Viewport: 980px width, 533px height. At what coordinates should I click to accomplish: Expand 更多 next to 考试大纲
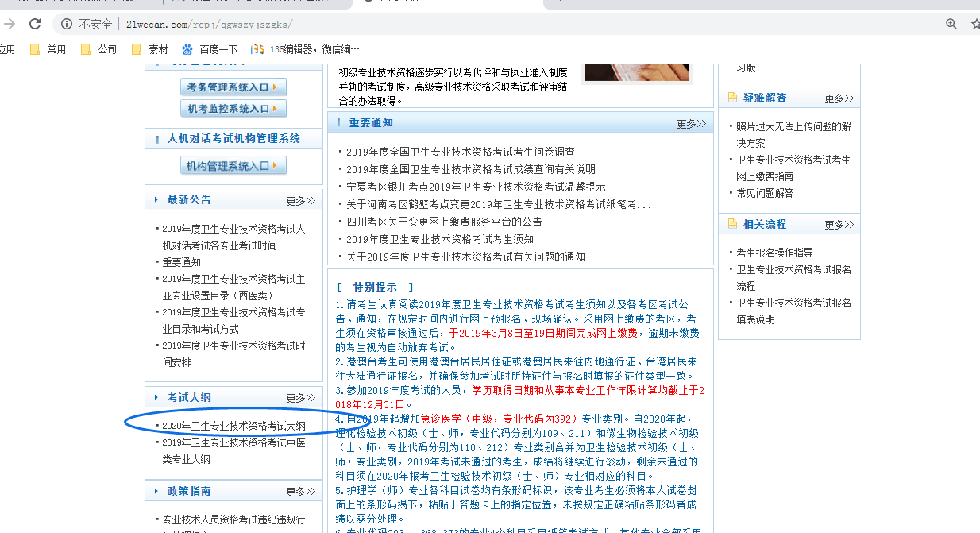[300, 398]
